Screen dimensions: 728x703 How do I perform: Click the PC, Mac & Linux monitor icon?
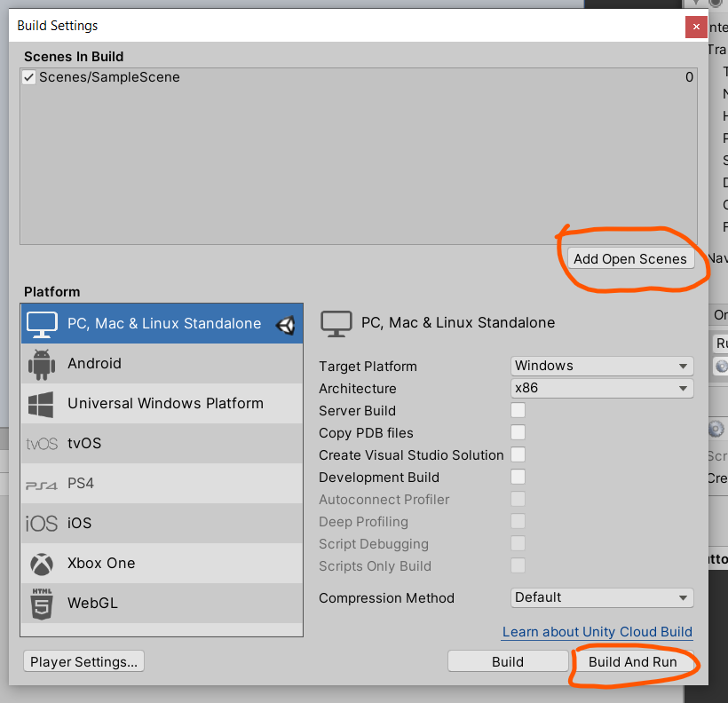[42, 324]
